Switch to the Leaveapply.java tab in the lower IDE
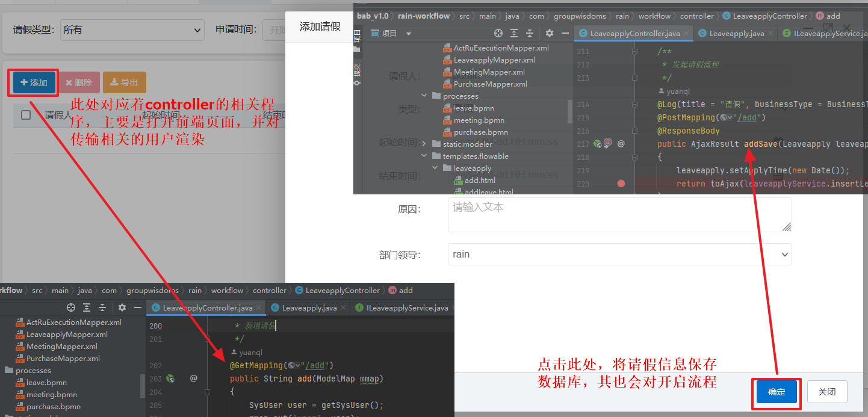Screen dimensions: 868x417 [x=307, y=307]
